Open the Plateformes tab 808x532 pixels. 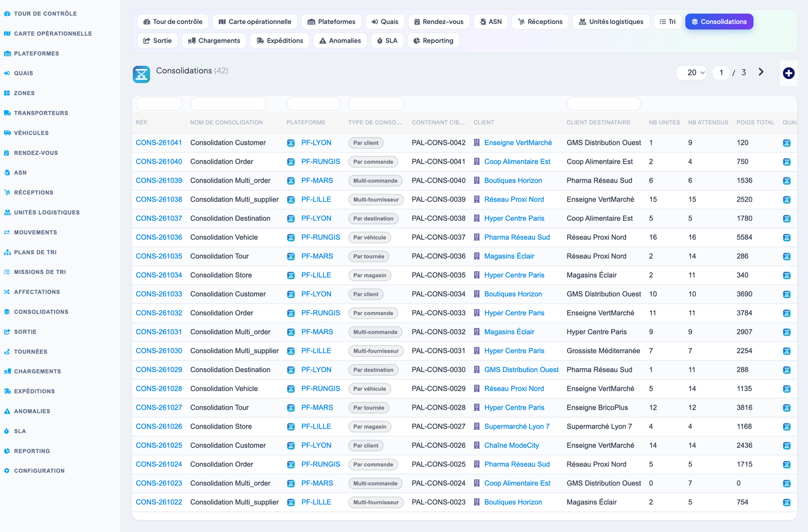(332, 22)
